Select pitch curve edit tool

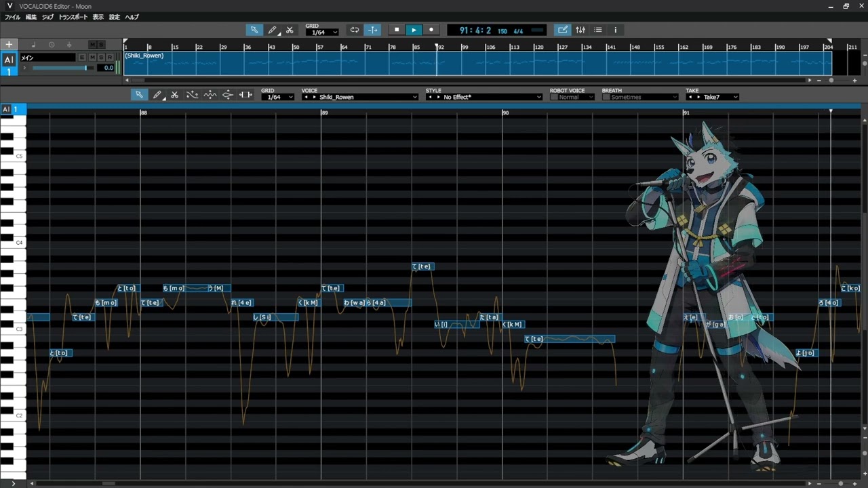(x=193, y=95)
